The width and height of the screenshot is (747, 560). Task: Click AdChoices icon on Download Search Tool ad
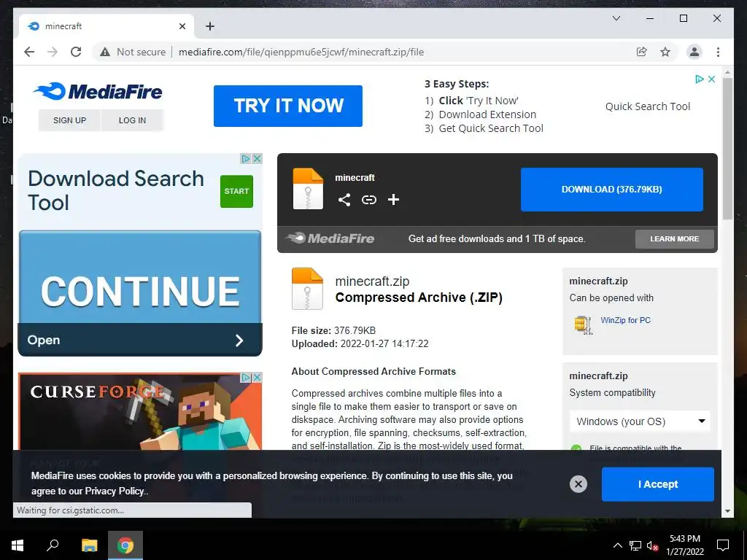[x=246, y=158]
